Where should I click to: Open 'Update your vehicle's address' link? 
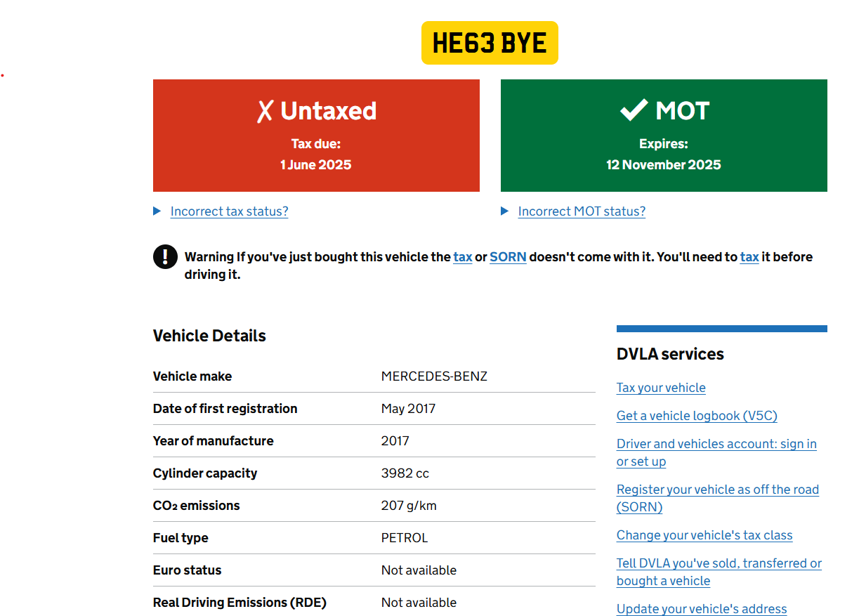pyautogui.click(x=702, y=609)
